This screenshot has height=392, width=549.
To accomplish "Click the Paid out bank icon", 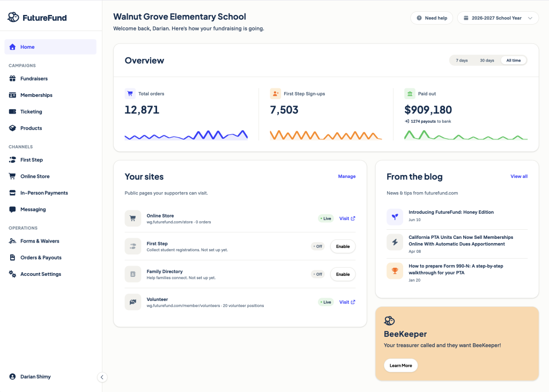I will coord(410,94).
